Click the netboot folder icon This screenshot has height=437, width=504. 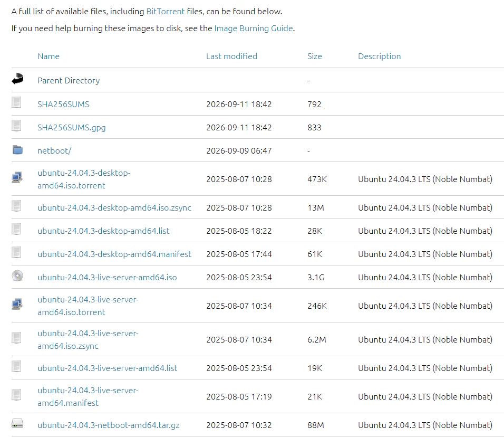[x=17, y=150]
